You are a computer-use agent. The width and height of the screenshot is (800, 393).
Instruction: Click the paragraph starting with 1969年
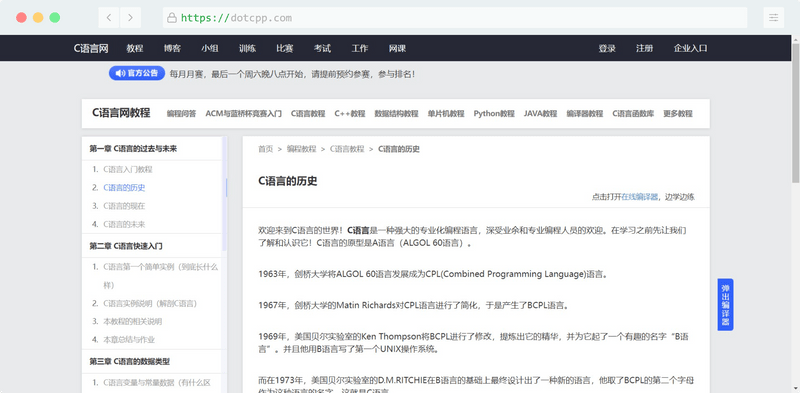474,343
